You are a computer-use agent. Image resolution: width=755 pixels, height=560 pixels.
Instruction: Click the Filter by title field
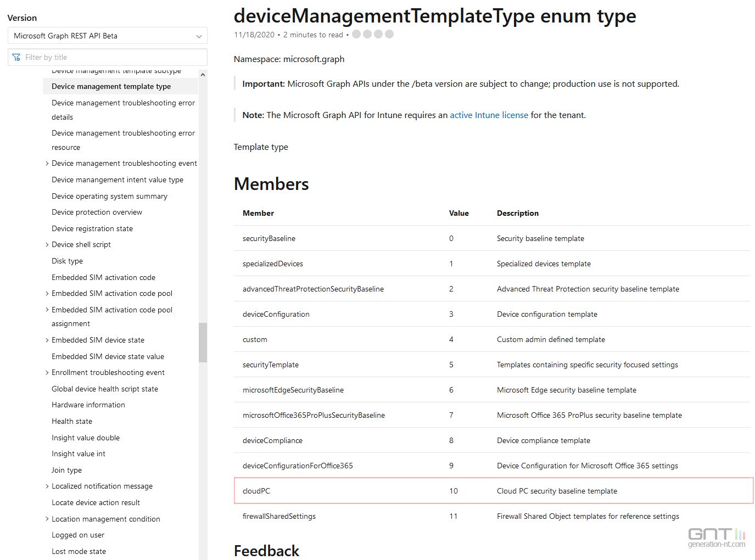pos(108,57)
